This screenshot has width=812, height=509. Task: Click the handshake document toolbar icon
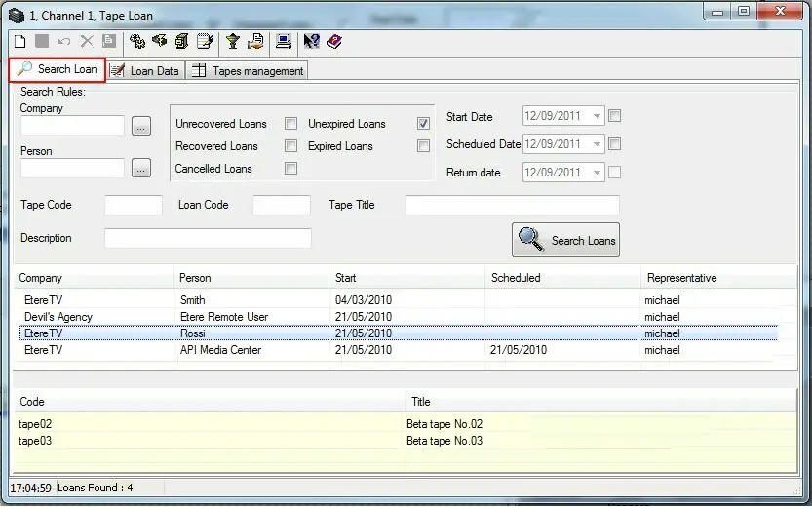pos(255,41)
